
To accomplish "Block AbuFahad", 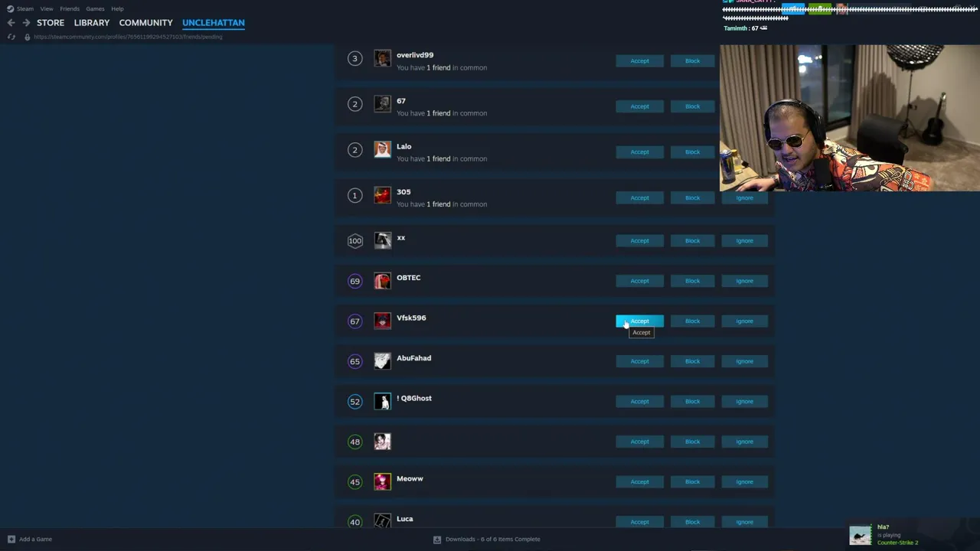I will coord(692,361).
